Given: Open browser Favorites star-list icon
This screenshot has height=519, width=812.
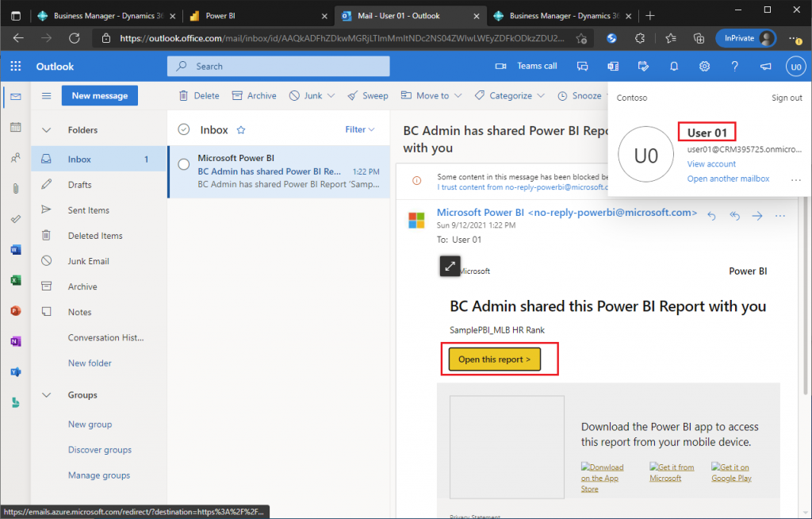Looking at the screenshot, I should [671, 38].
